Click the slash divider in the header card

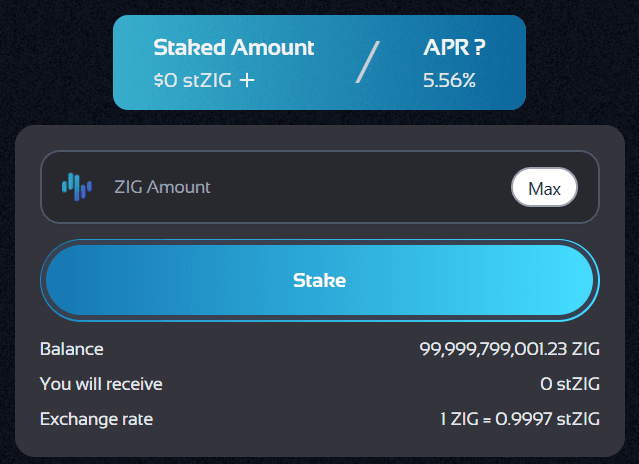click(367, 62)
